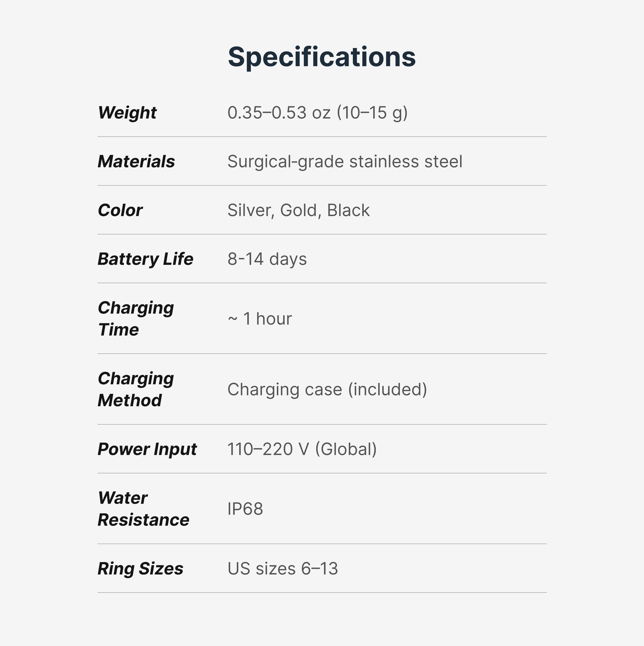Click the ~ 1 hour value

[x=260, y=318]
